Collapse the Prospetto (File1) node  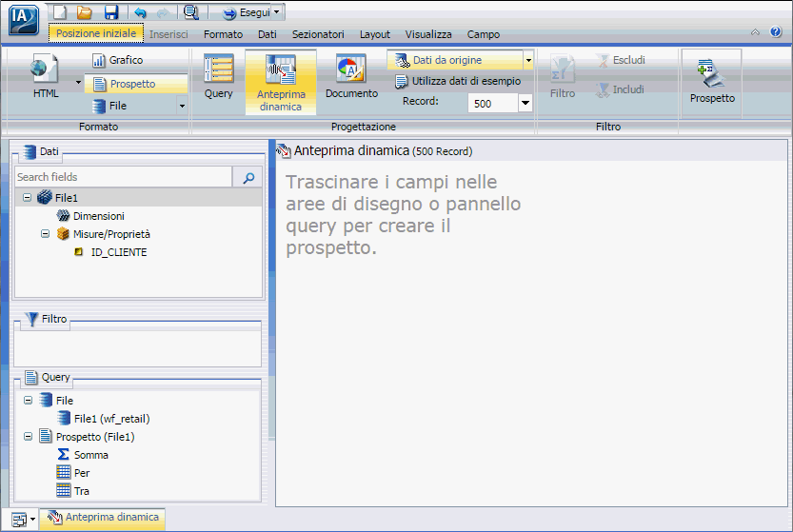click(x=29, y=436)
